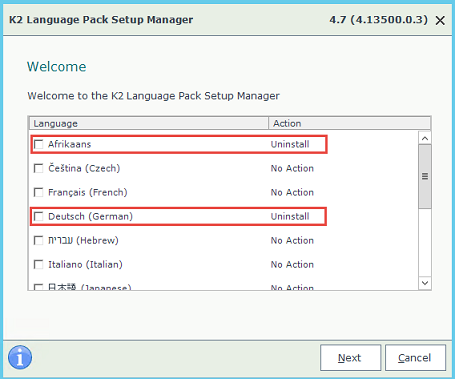The image size is (455, 379).
Task: Close the Setup Manager window
Action: click(440, 21)
